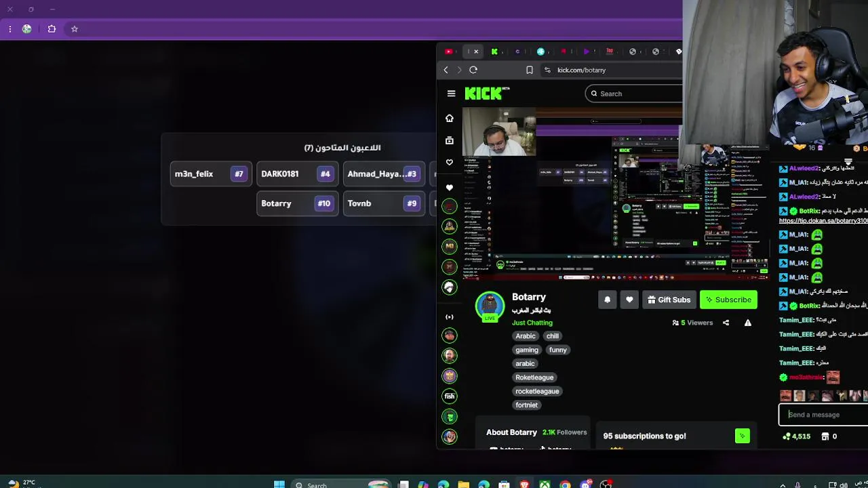868x488 pixels.
Task: Open the chat shop icon
Action: coord(825,436)
